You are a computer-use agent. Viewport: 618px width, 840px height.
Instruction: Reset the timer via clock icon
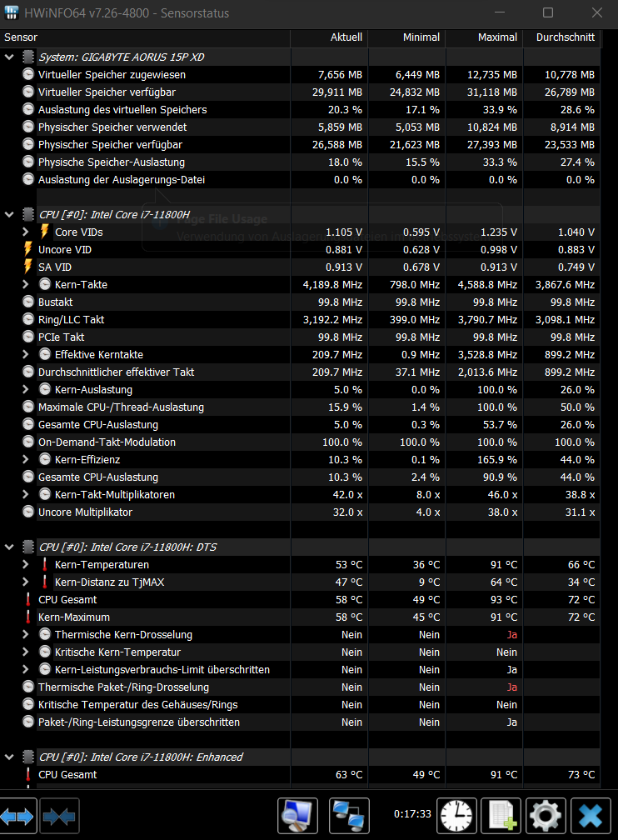coord(456,816)
